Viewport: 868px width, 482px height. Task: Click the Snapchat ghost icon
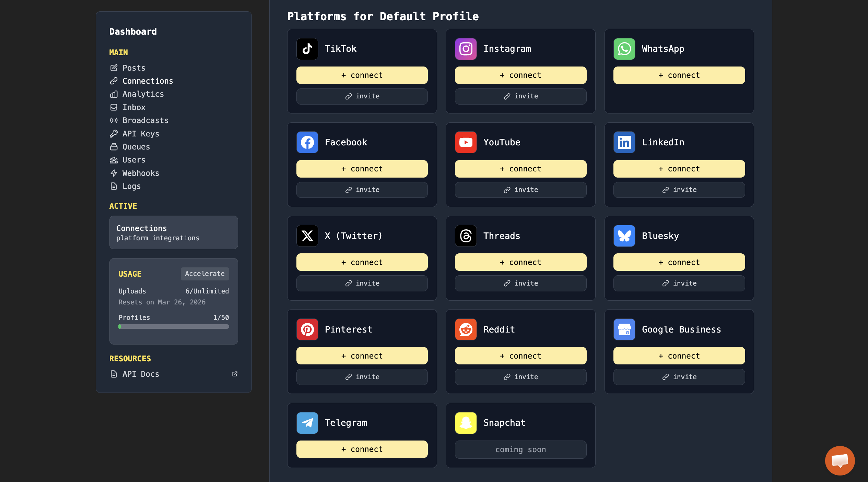click(466, 423)
